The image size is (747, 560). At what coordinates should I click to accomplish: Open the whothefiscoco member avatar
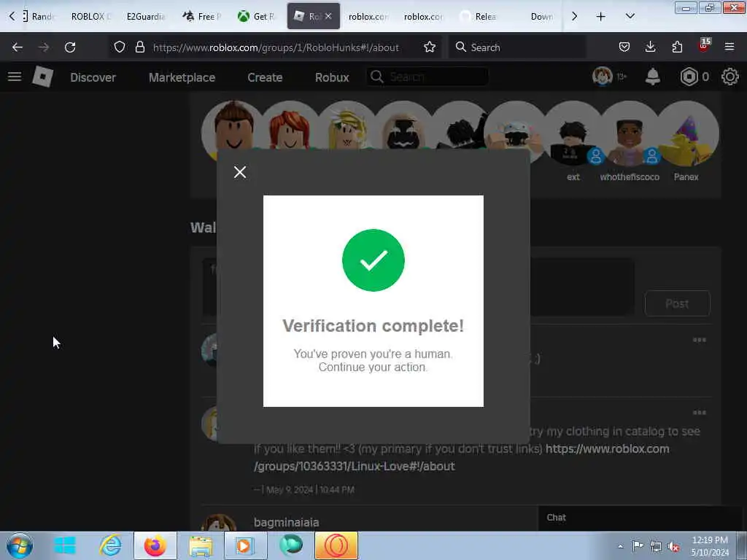point(630,134)
